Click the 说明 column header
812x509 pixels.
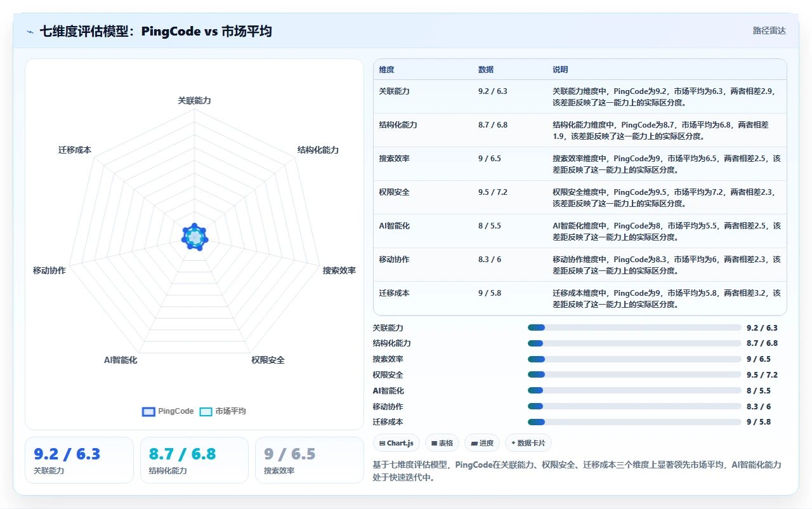click(560, 70)
